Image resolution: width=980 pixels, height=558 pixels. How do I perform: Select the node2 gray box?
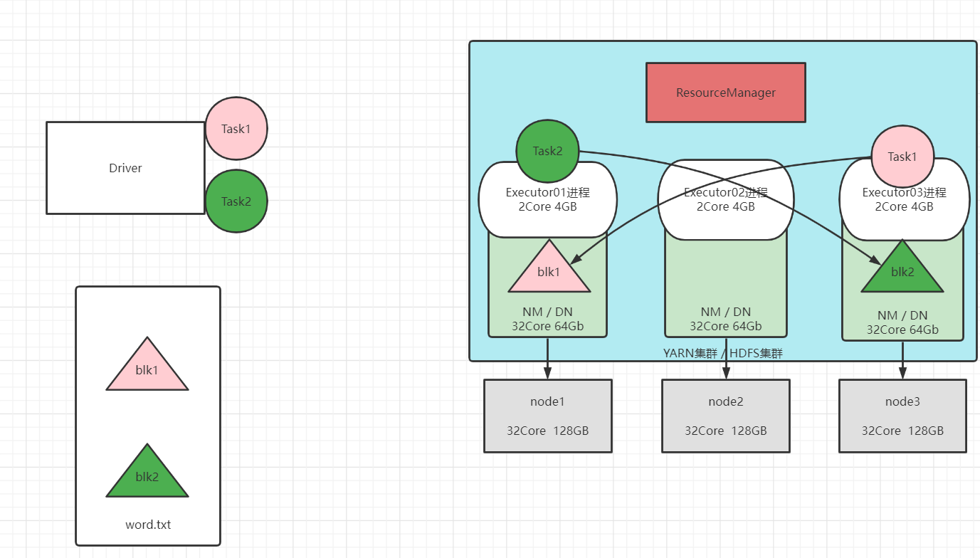726,416
